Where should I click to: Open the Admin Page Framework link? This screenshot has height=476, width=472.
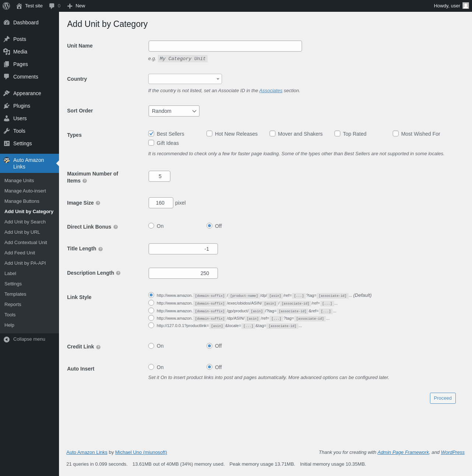click(x=403, y=452)
